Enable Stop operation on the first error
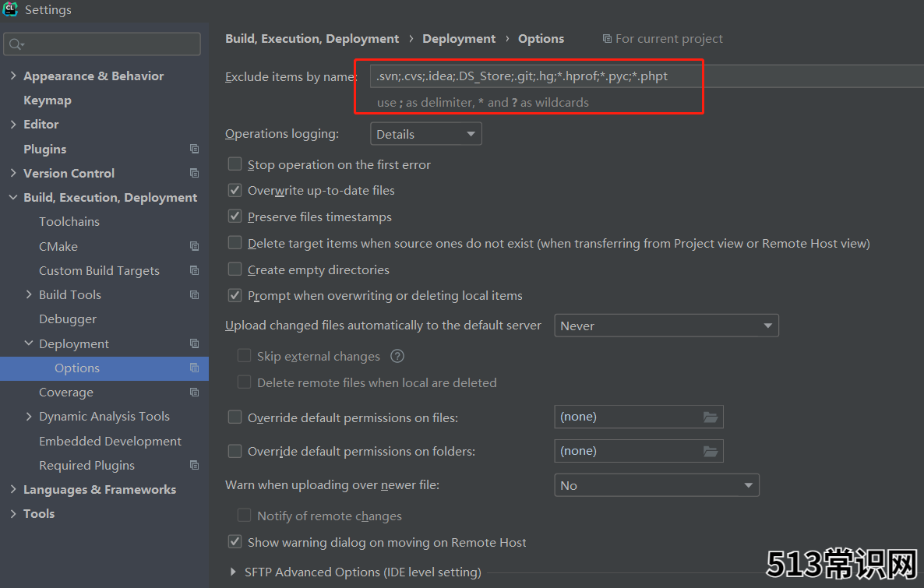The image size is (924, 588). pyautogui.click(x=235, y=164)
